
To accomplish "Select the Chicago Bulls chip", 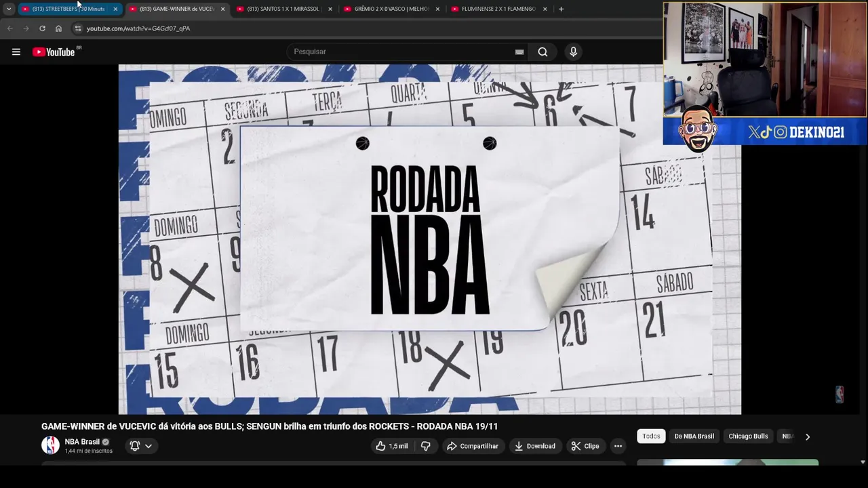I will (748, 436).
